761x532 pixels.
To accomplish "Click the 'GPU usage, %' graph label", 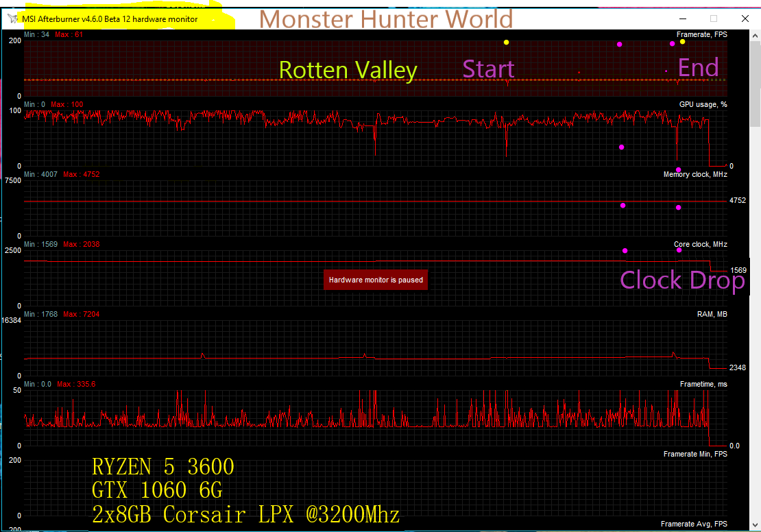I will (703, 104).
